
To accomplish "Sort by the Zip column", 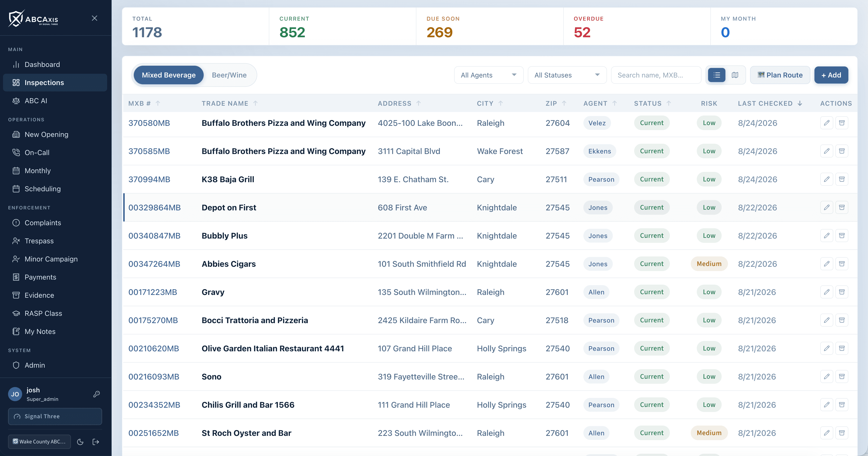I will [556, 103].
